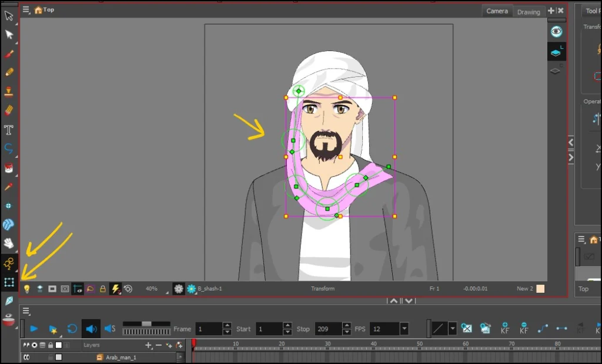The width and height of the screenshot is (602, 364).
Task: Switch to the Drawing tab
Action: coord(528,12)
